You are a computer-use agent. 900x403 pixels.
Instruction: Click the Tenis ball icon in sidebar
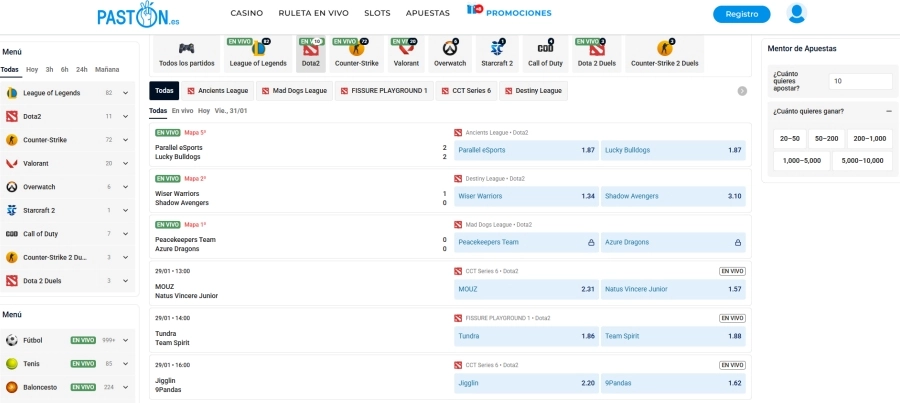tap(11, 364)
